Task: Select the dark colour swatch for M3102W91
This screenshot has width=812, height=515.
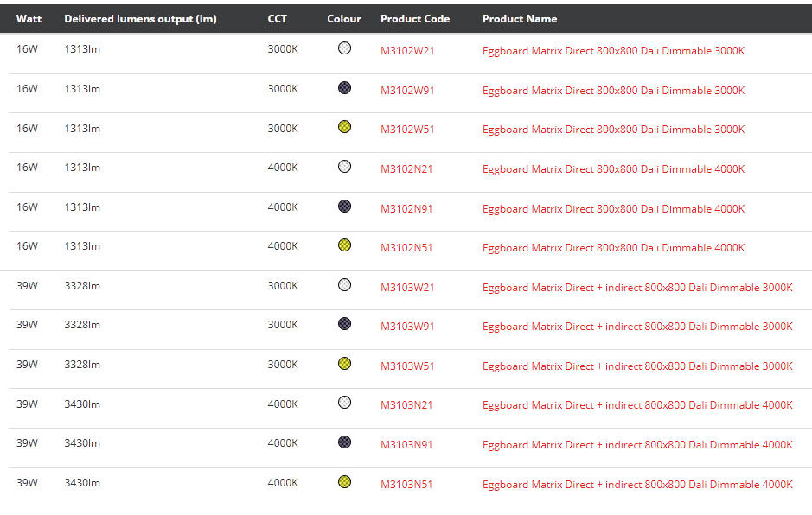Action: point(344,88)
